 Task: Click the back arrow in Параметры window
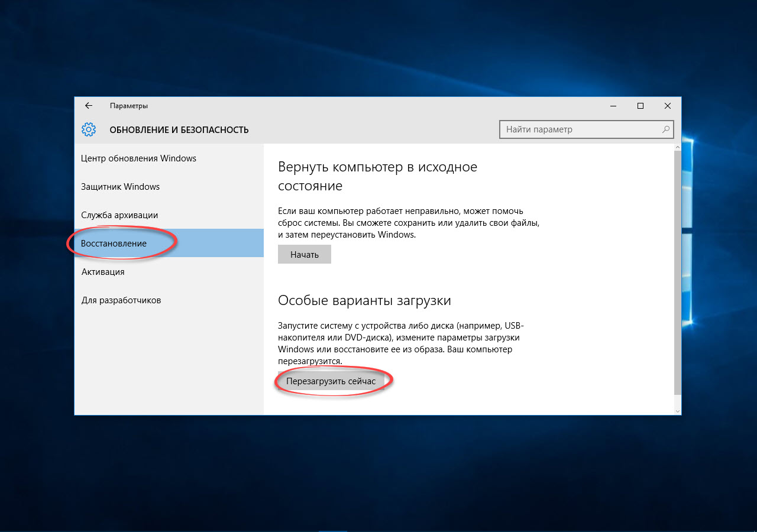(x=89, y=106)
